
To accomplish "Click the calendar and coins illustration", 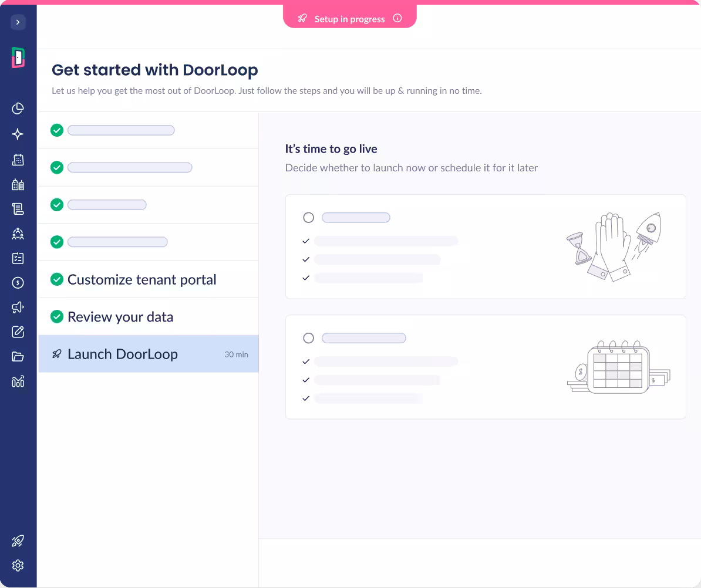I will pyautogui.click(x=619, y=367).
